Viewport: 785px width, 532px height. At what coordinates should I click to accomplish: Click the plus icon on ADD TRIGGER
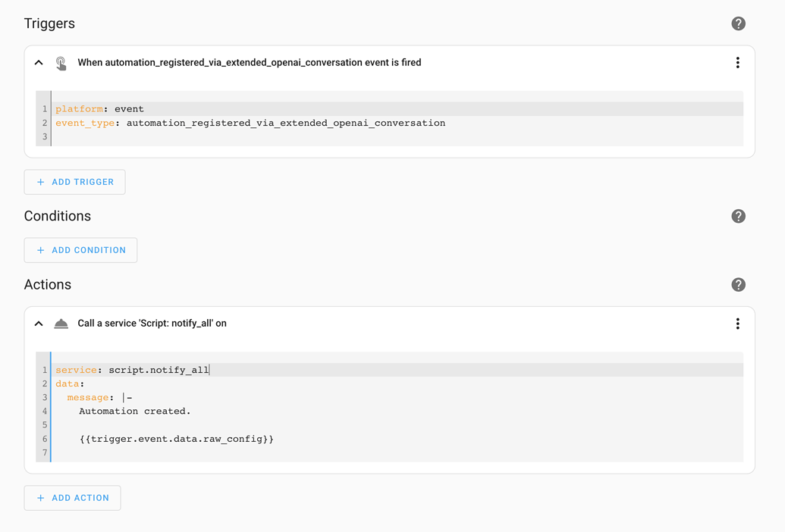(39, 182)
